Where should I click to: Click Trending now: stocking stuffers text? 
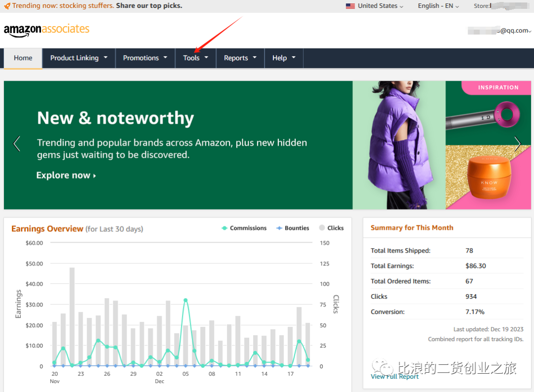tap(63, 6)
